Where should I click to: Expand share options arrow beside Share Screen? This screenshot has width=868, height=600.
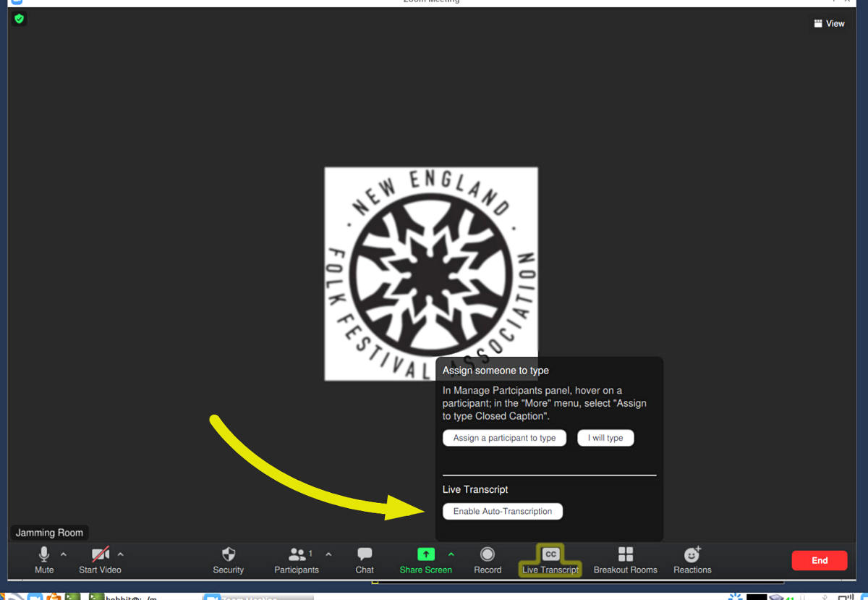tap(451, 554)
